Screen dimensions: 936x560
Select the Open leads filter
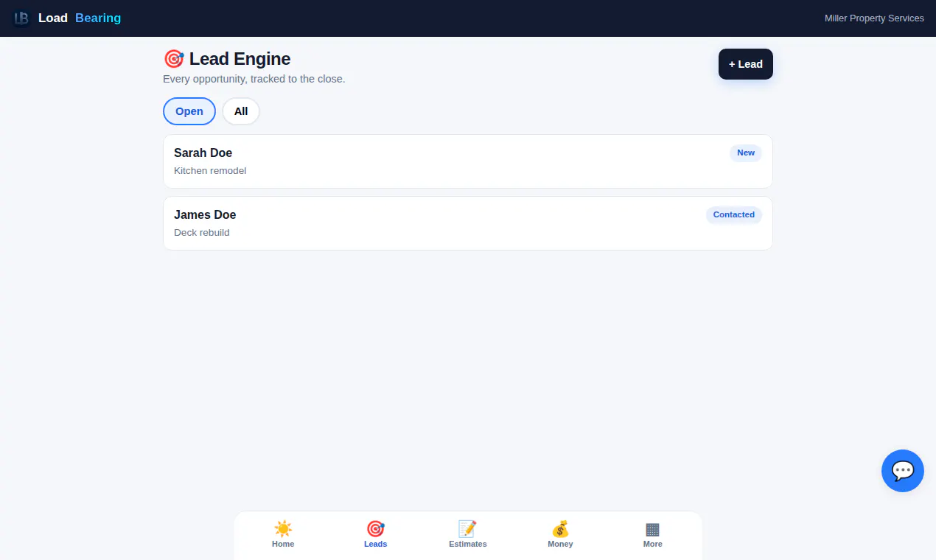pyautogui.click(x=189, y=111)
